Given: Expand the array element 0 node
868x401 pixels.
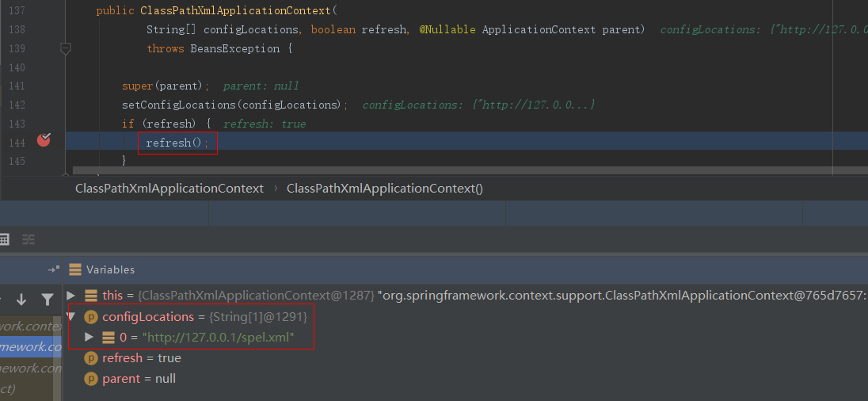Looking at the screenshot, I should click(x=90, y=338).
